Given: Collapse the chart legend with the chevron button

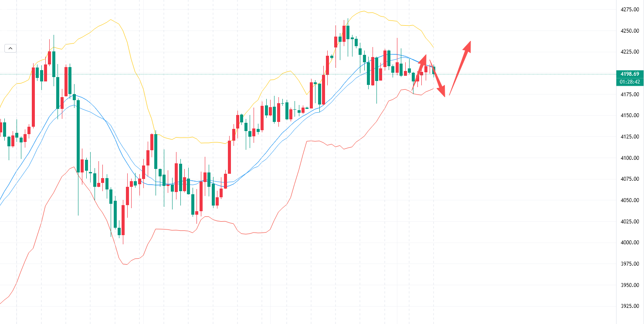Looking at the screenshot, I should tap(10, 48).
